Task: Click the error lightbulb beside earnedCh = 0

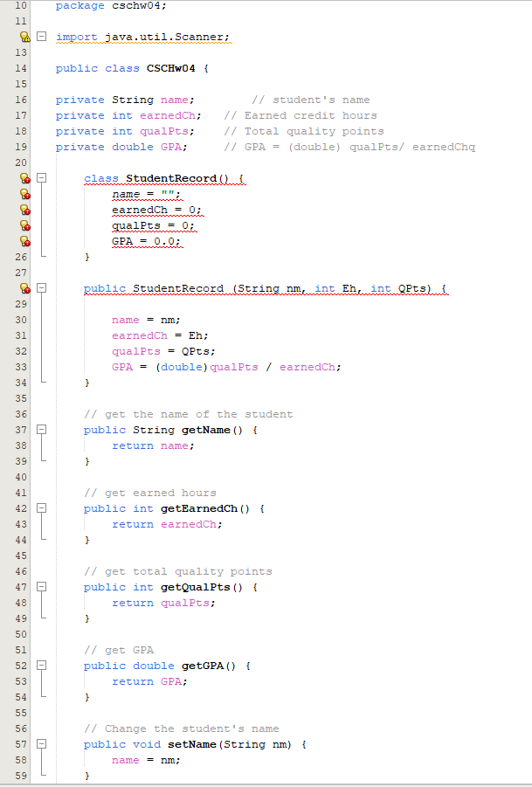Action: pos(24,210)
